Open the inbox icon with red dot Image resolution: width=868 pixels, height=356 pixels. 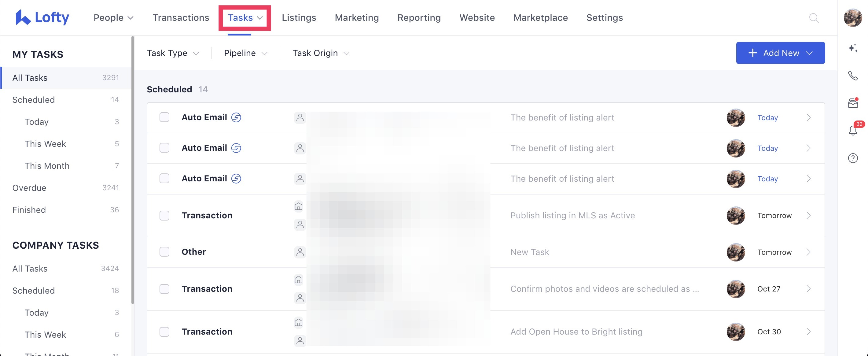[x=853, y=103]
